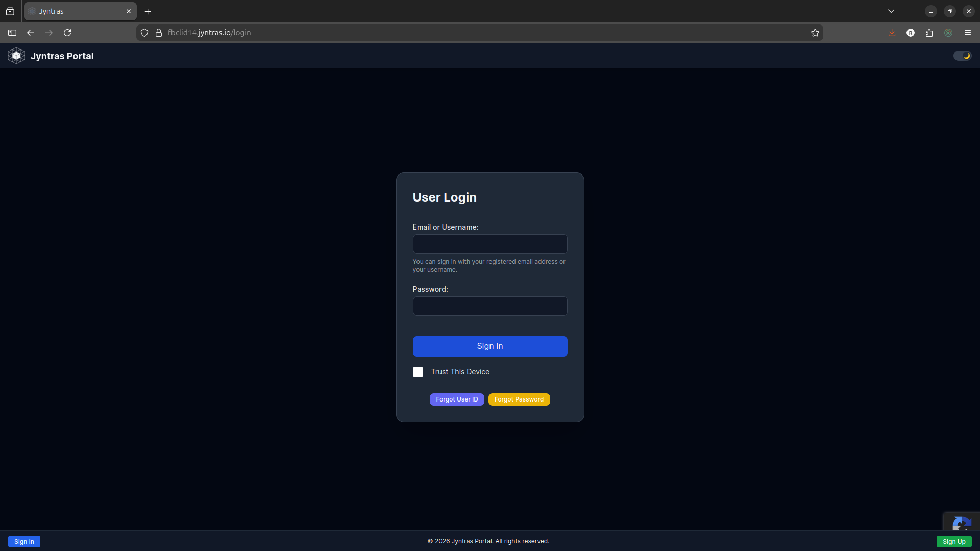Open the browser extensions puzzle icon
Image resolution: width=980 pixels, height=551 pixels.
tap(929, 33)
